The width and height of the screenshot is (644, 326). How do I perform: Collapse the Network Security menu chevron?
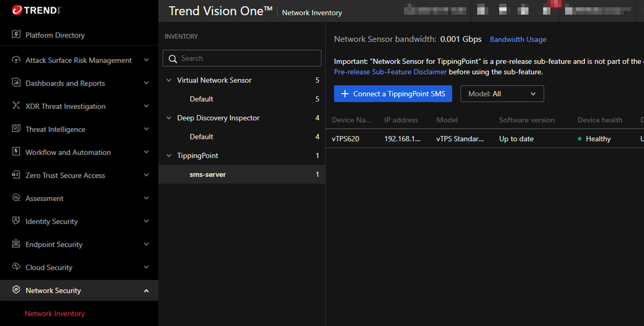pos(146,291)
